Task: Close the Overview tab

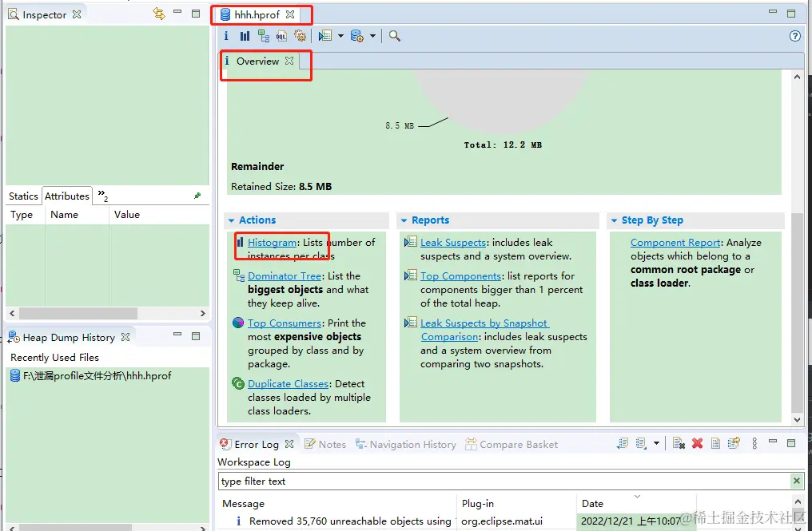Action: (x=289, y=61)
